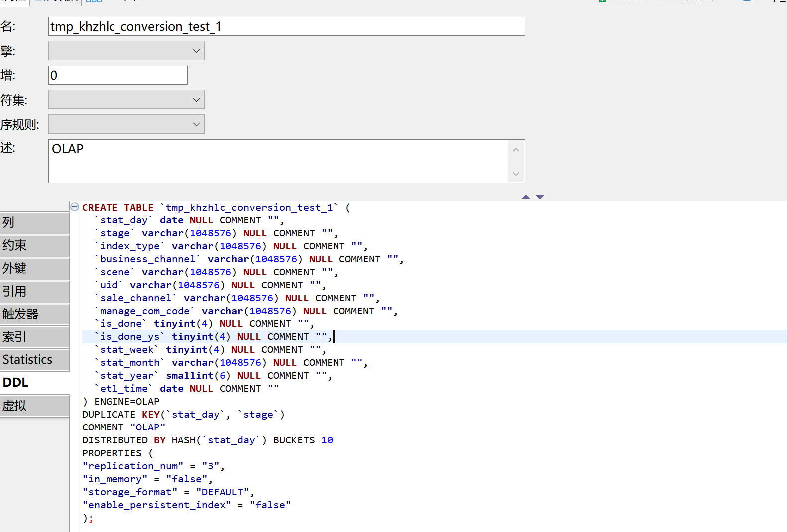Switch to the 外键 (foreign keys) tab

35,268
